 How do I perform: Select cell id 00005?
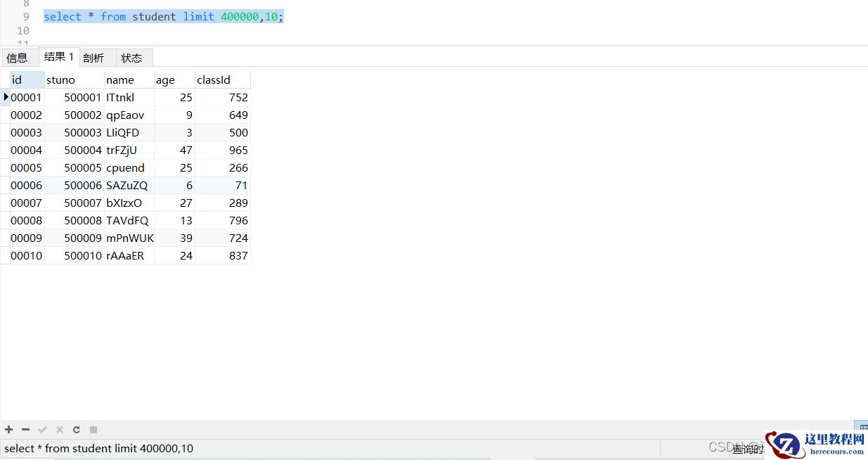[27, 167]
